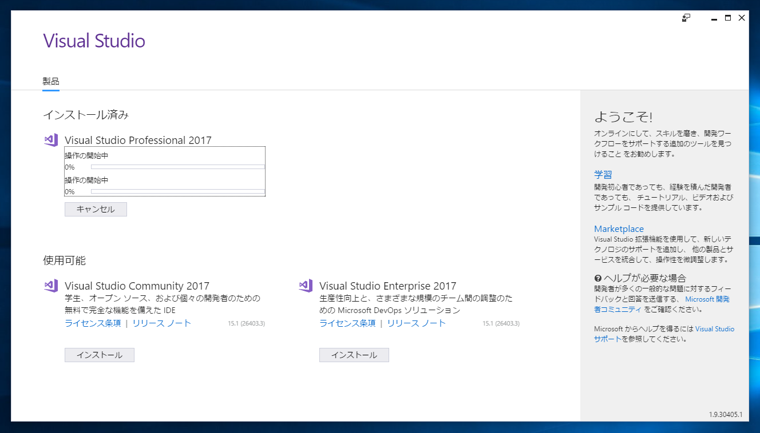Click the 使用可能 heading

(64, 260)
